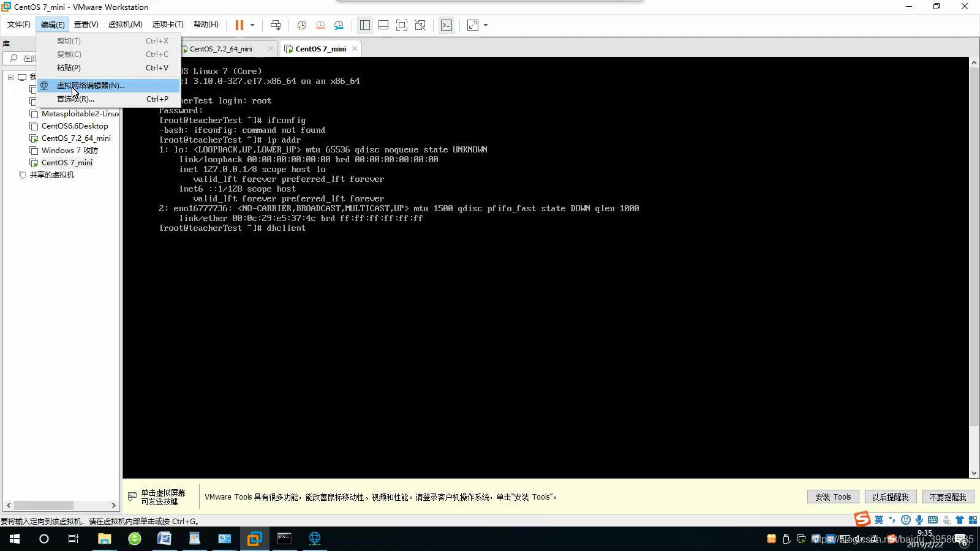The width and height of the screenshot is (980, 551).
Task: Click the library horizontal scrollbar thumb
Action: click(x=43, y=505)
